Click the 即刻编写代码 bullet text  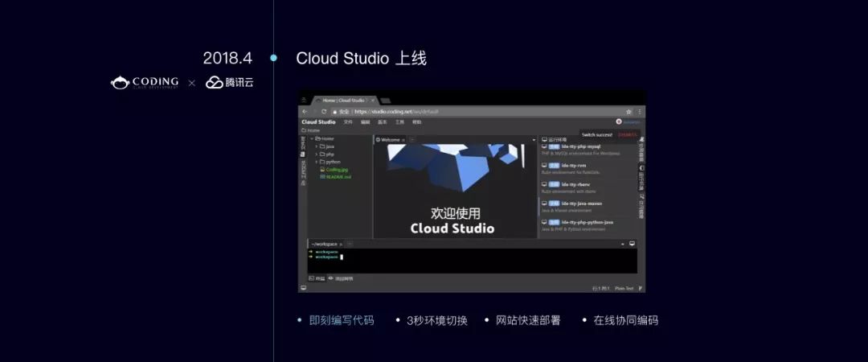pos(342,320)
